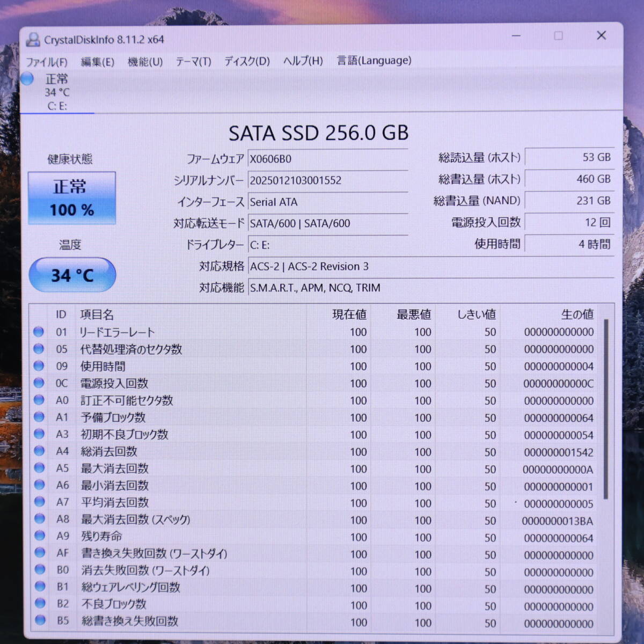
Task: Click the status orb for リードエラーレート row
Action: click(x=39, y=332)
